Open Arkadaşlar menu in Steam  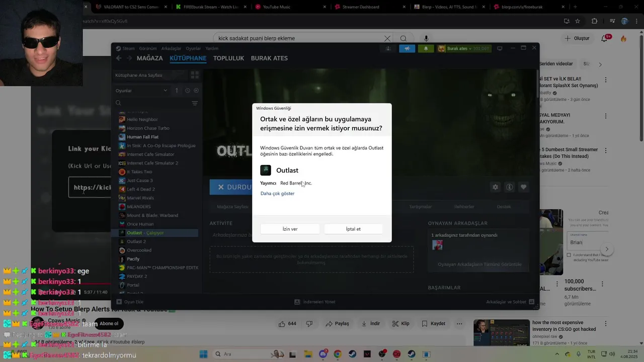pos(171,48)
